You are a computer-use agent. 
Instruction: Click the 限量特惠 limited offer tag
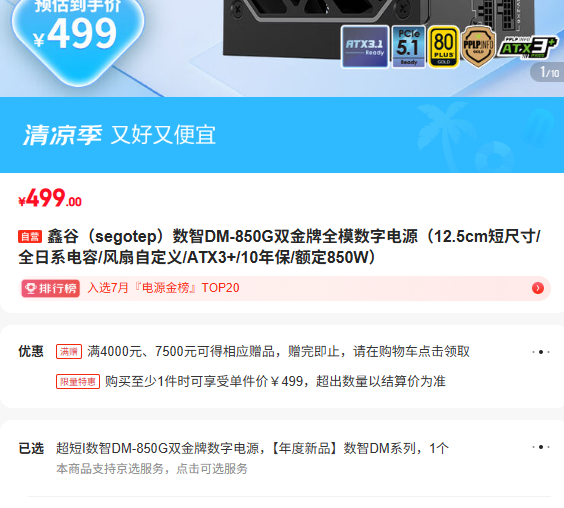click(78, 381)
